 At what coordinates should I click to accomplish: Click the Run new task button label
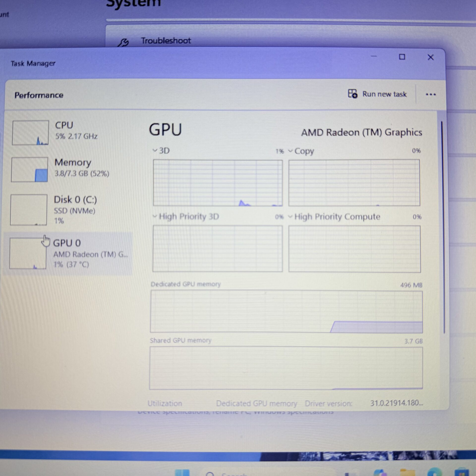coord(384,94)
